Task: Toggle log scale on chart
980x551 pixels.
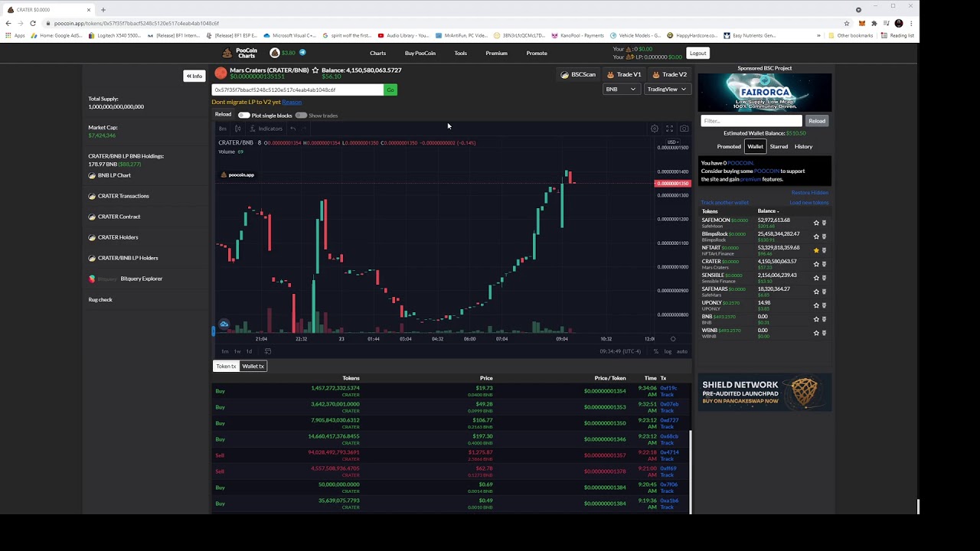Action: pos(668,351)
